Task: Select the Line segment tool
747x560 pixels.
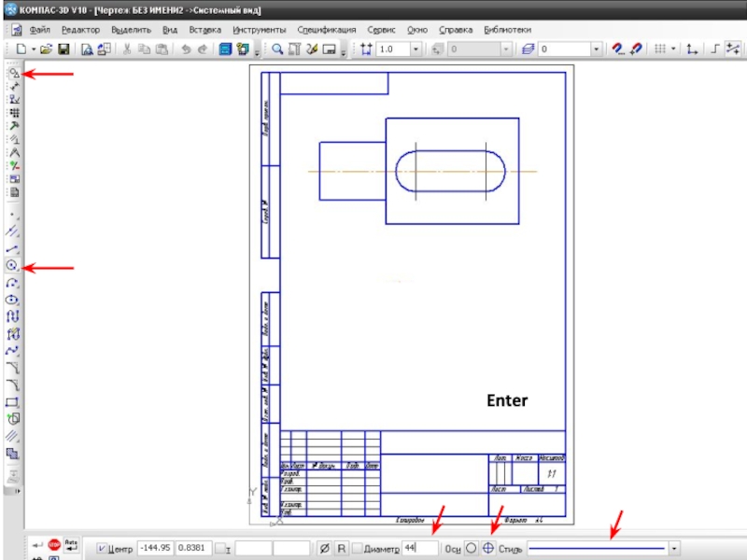Action: coord(12,248)
